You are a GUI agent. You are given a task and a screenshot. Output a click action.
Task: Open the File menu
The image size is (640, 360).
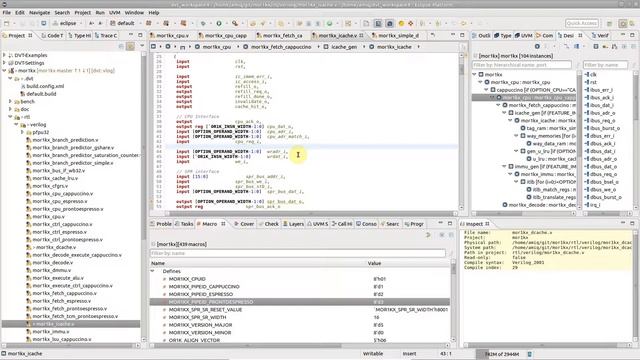point(7,13)
